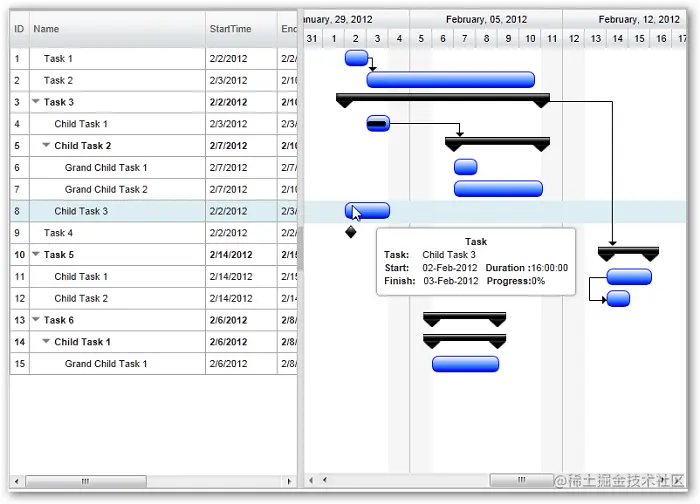Click the Name column header
The image size is (700, 504).
tap(117, 29)
